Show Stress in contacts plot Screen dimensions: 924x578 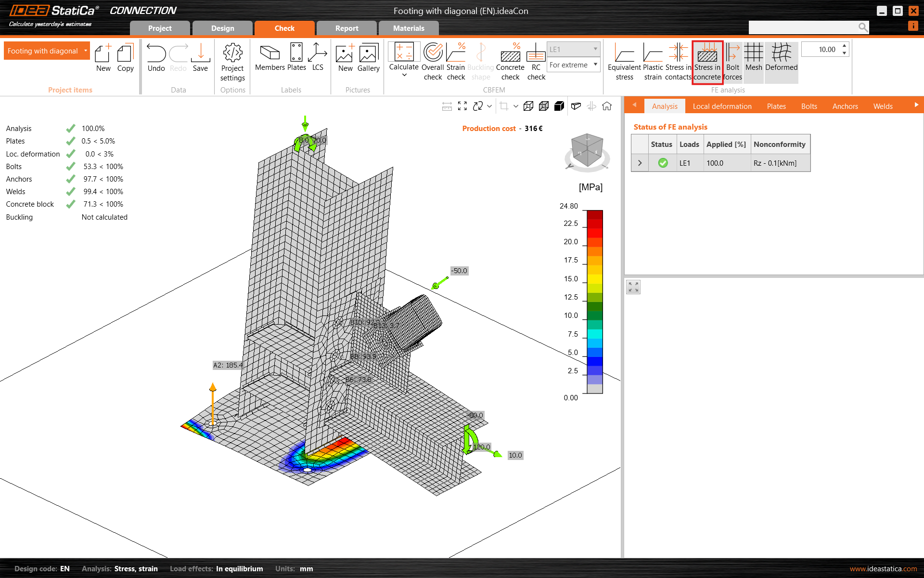tap(678, 62)
